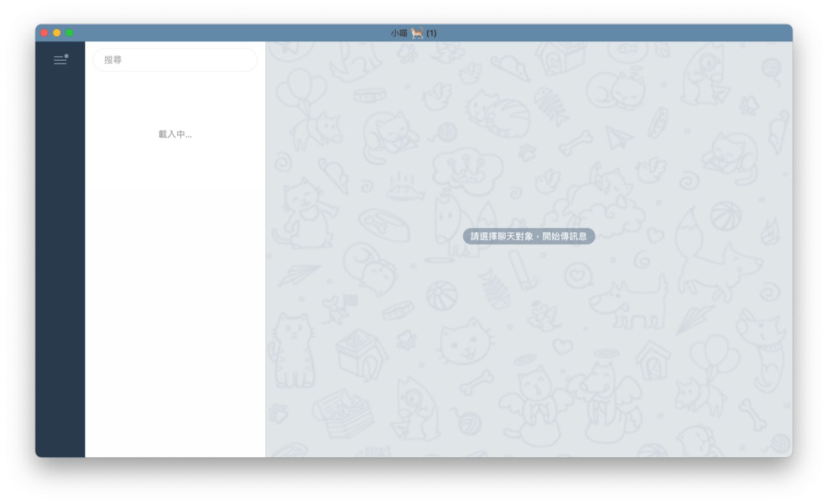The height and width of the screenshot is (504, 828).
Task: Click the cat emoji in the window title
Action: tap(417, 33)
